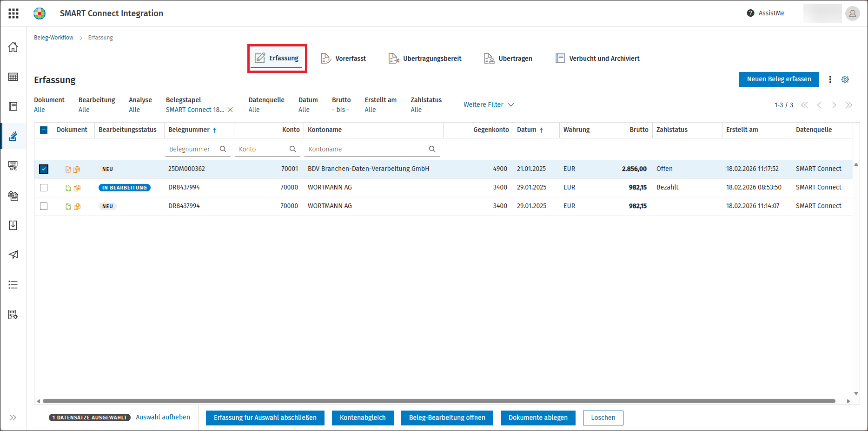Image resolution: width=868 pixels, height=431 pixels.
Task: Open the table grid icon in sidebar
Action: pyautogui.click(x=13, y=77)
